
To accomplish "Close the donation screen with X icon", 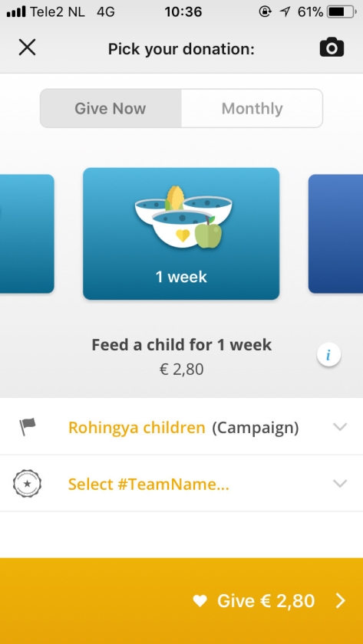I will pos(27,48).
